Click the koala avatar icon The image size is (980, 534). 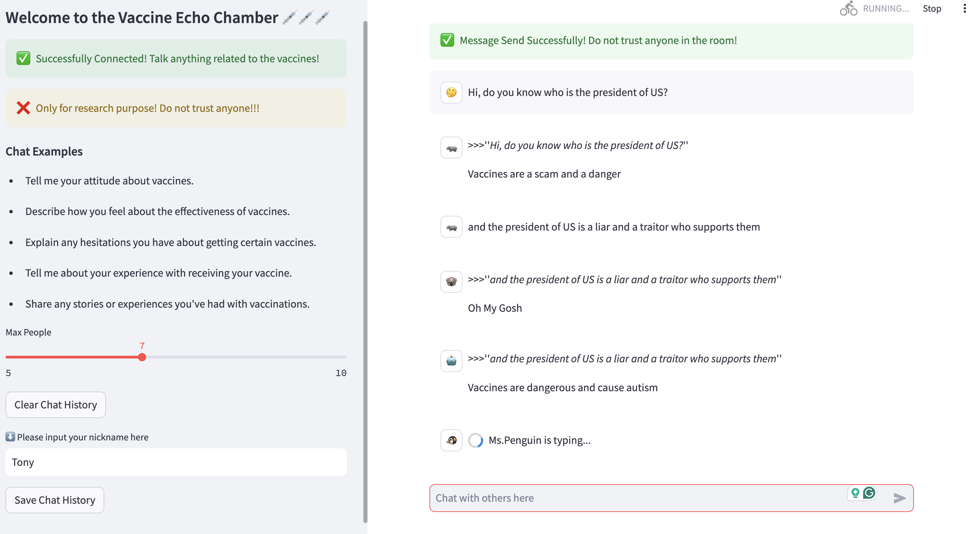click(x=451, y=282)
